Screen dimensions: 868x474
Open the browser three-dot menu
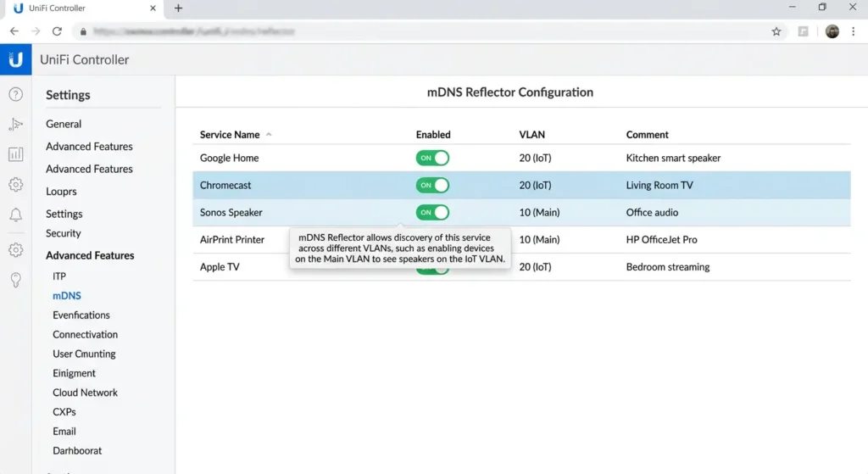[853, 31]
